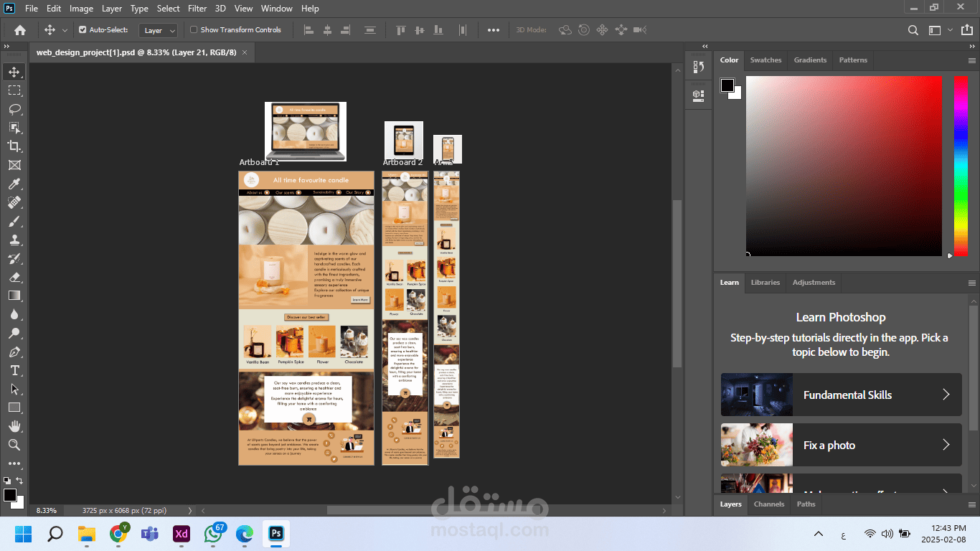This screenshot has height=551, width=980.
Task: Go to the Home screen icon
Action: click(20, 30)
